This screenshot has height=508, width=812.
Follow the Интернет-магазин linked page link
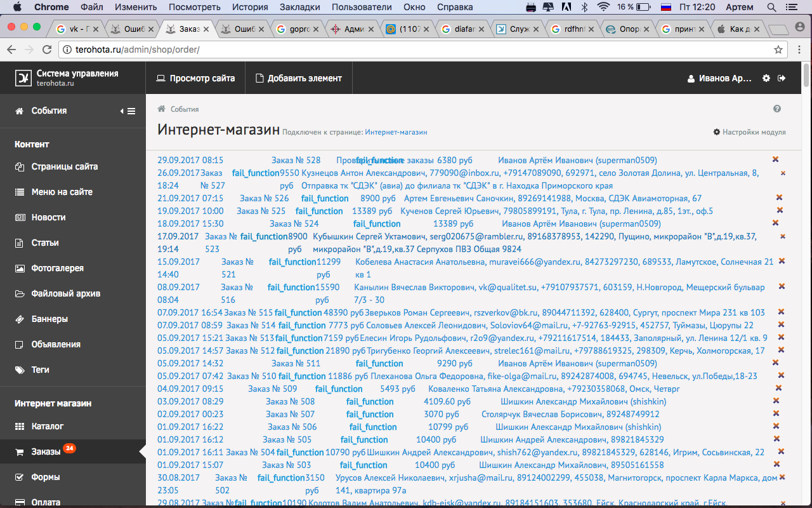396,132
